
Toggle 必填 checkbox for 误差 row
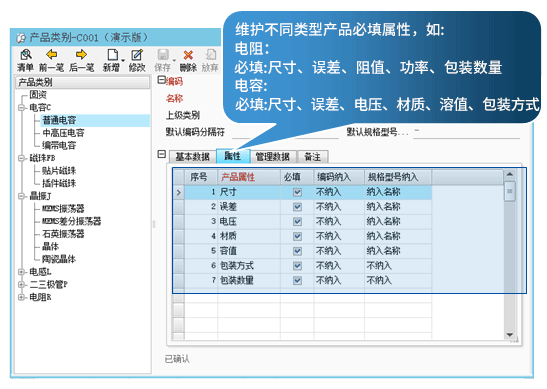(297, 207)
